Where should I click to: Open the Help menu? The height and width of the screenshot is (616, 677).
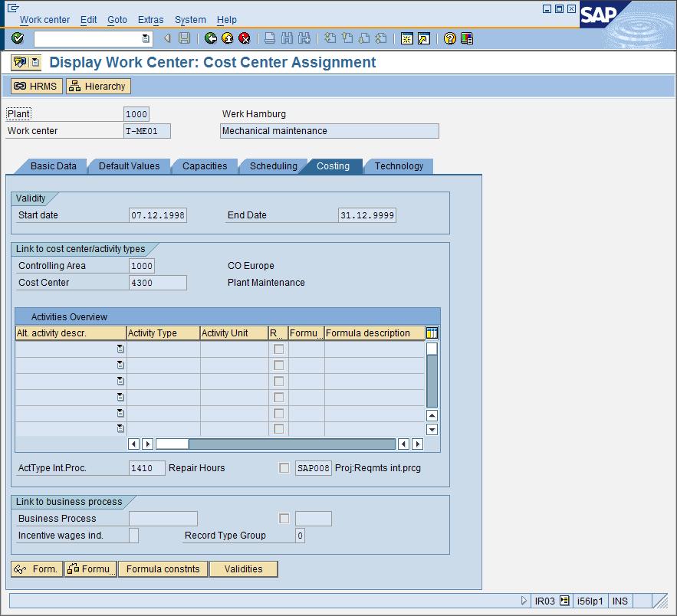[x=227, y=20]
